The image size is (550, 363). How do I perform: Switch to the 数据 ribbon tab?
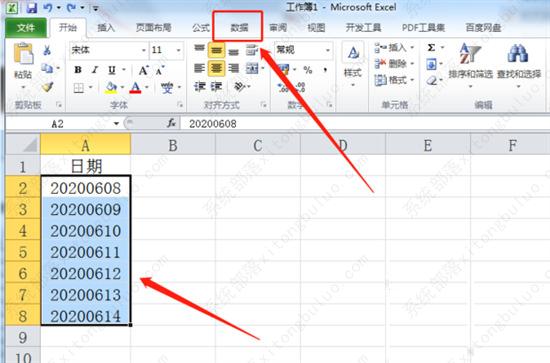pyautogui.click(x=239, y=27)
